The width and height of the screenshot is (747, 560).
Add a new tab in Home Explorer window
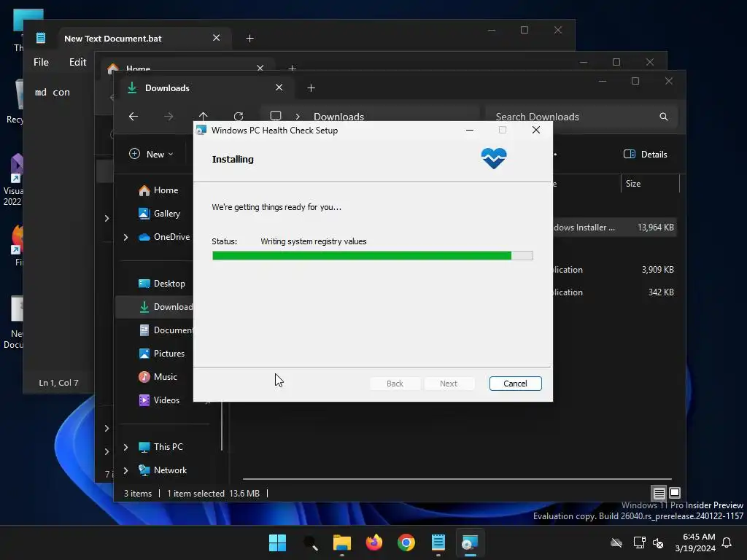pos(292,68)
